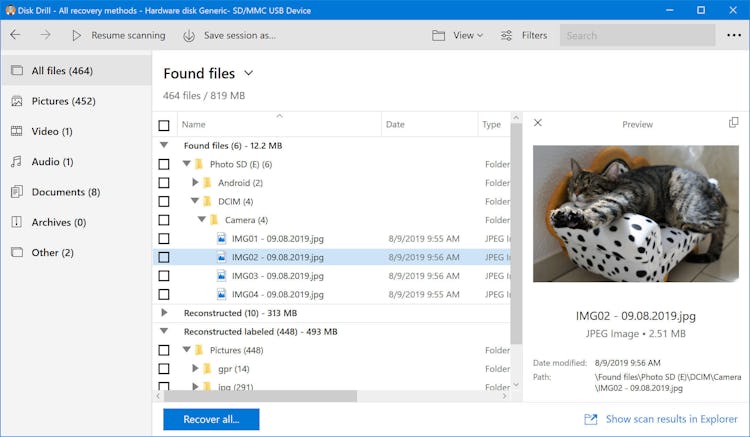The image size is (750, 437).
Task: Click the View folder icon
Action: point(438,35)
